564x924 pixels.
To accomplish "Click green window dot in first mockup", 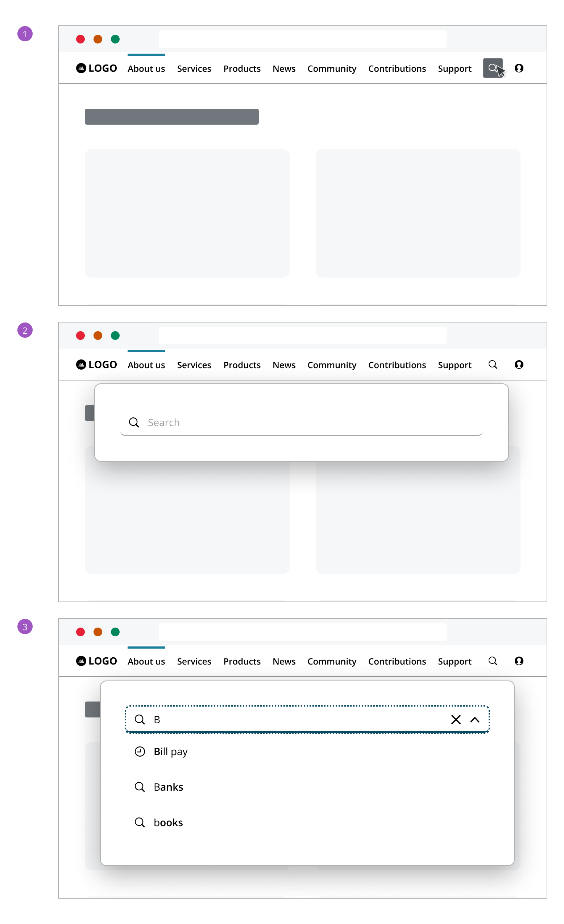I will [x=115, y=39].
